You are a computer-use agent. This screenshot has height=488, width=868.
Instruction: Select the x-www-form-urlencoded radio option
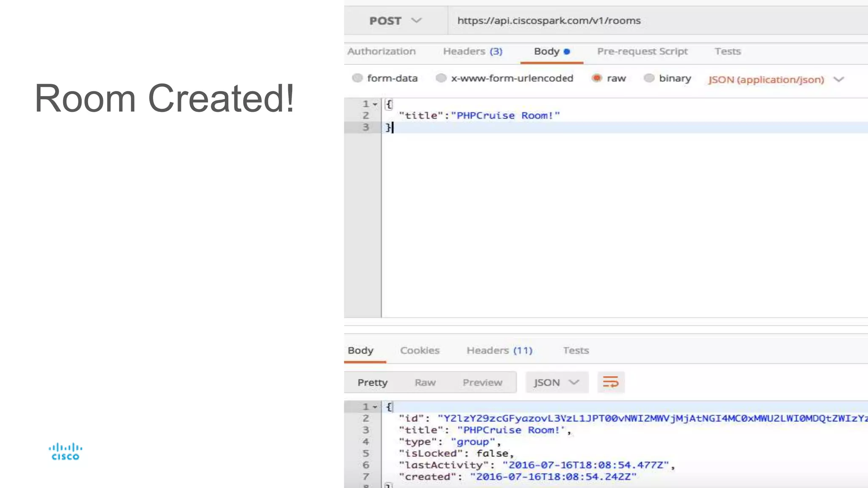[x=441, y=78]
